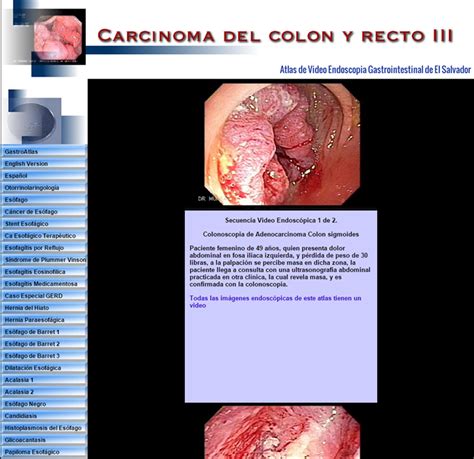The width and height of the screenshot is (474, 459).
Task: Click 'Todas las imágenes endoscópicas' video note
Action: point(275,301)
